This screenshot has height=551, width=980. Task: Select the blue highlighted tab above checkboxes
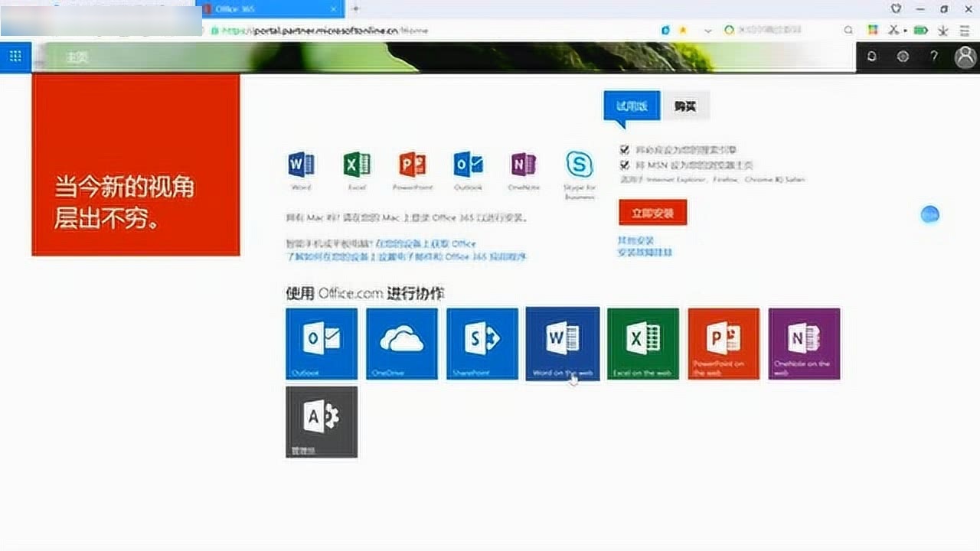pyautogui.click(x=631, y=106)
